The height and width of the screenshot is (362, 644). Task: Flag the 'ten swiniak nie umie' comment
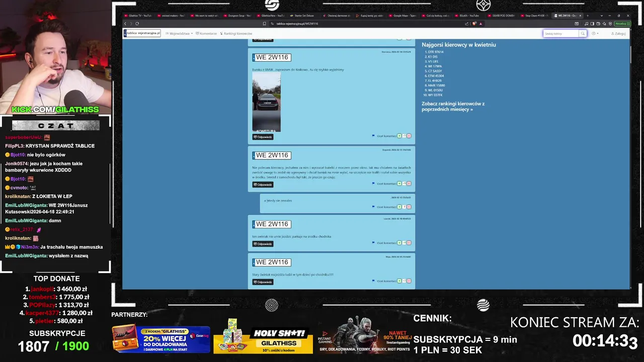tap(373, 243)
